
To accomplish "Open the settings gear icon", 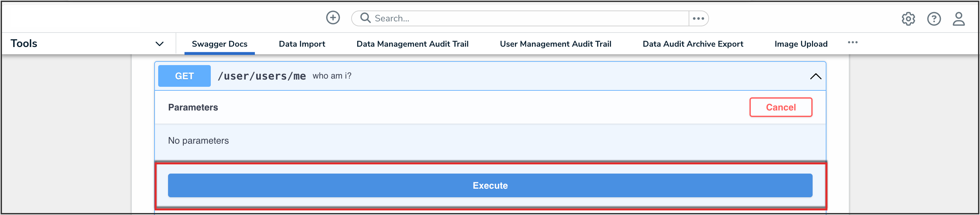I will click(908, 19).
